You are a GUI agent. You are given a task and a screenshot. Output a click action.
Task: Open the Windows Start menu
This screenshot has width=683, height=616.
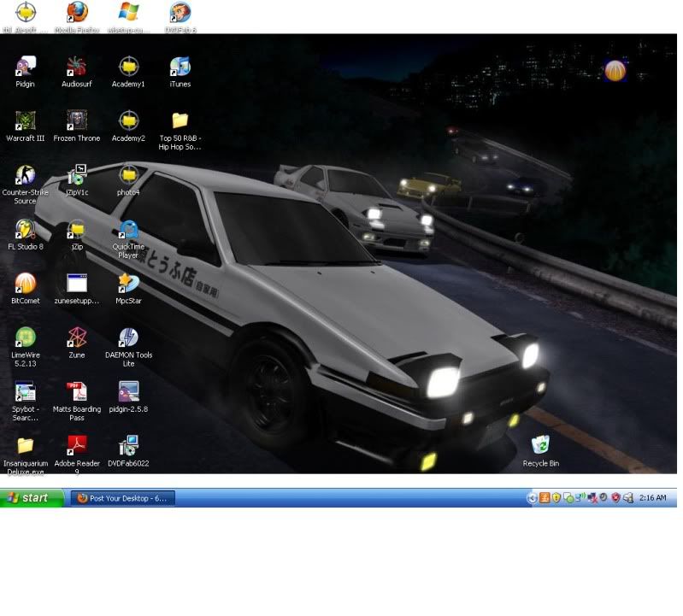(x=32, y=497)
